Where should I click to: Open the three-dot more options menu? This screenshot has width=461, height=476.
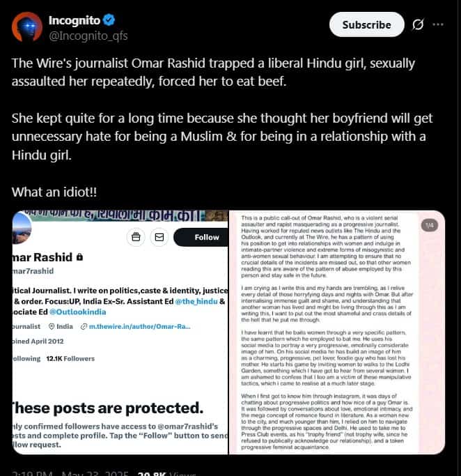[x=437, y=24]
